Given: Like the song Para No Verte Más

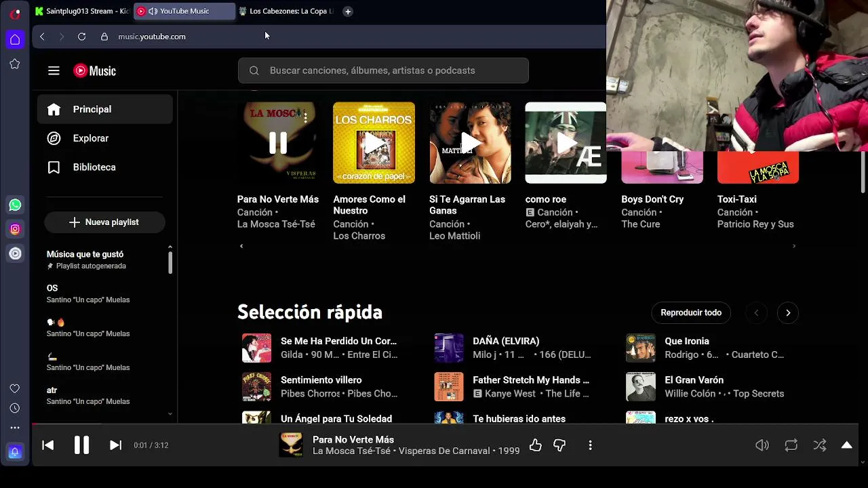Looking at the screenshot, I should 536,445.
